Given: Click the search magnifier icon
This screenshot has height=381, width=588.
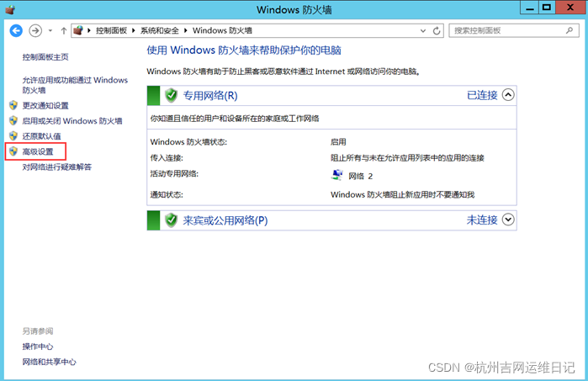Looking at the screenshot, I should coord(569,31).
